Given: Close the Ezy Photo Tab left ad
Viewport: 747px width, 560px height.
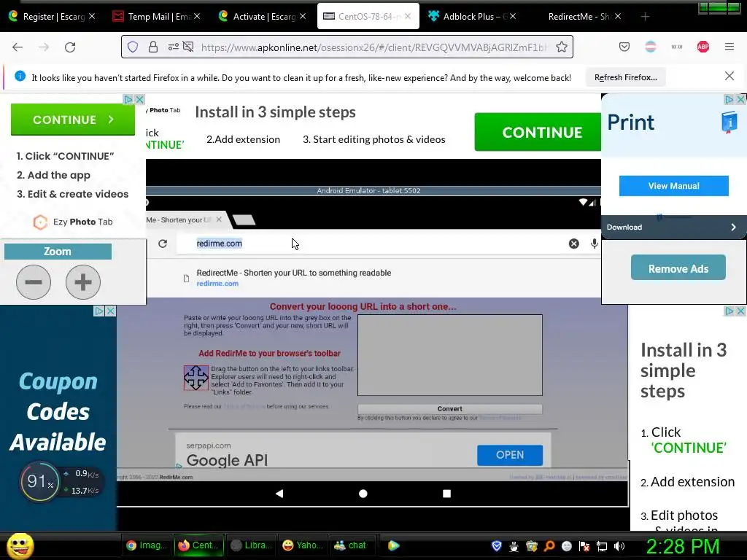Looking at the screenshot, I should point(139,99).
